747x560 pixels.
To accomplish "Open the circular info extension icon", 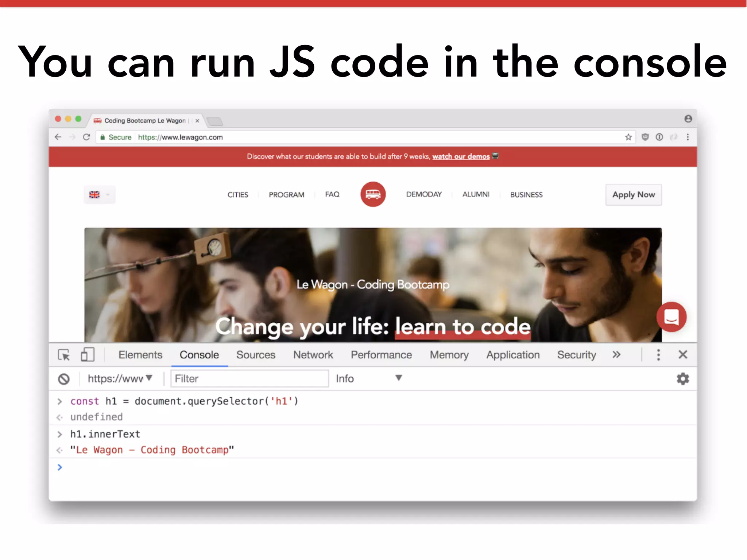I will pyautogui.click(x=659, y=137).
